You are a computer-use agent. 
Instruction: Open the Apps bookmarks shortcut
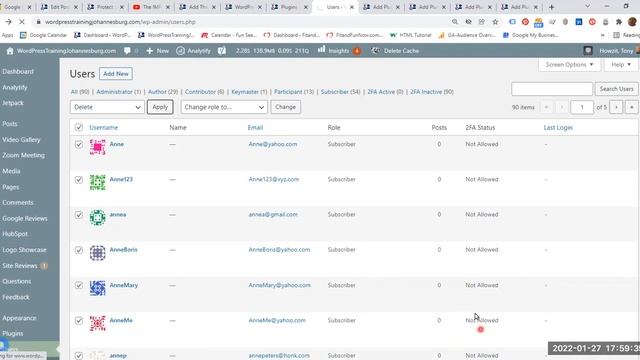point(7,35)
